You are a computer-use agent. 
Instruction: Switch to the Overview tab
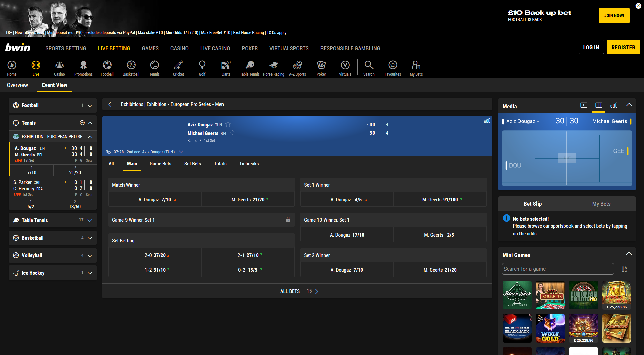coord(17,85)
